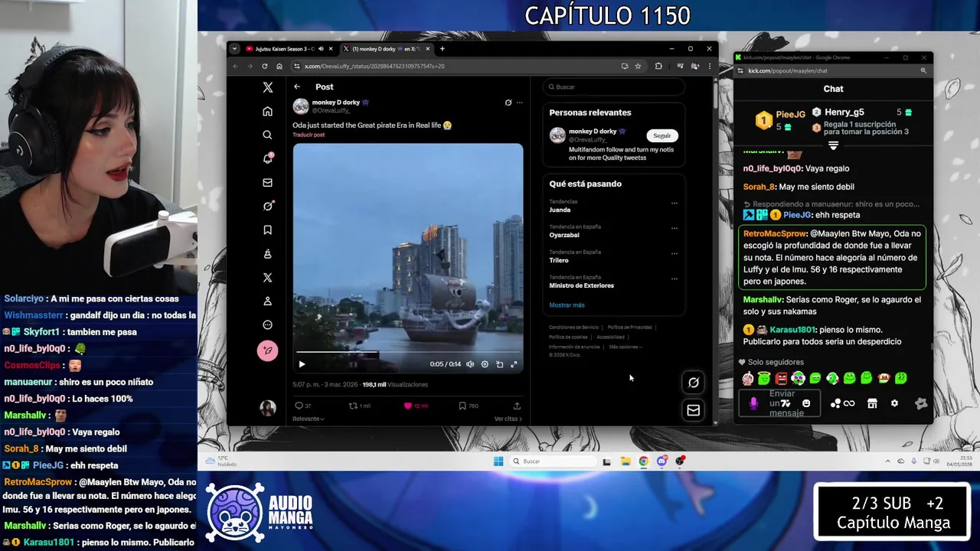Open Ministro de Exteriores trend
Image resolution: width=980 pixels, height=551 pixels.
point(581,285)
